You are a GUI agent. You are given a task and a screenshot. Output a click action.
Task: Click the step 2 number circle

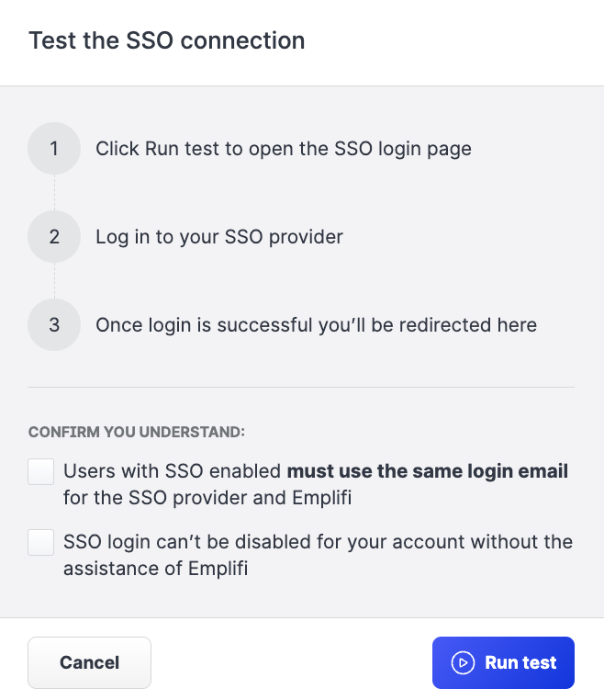(54, 236)
